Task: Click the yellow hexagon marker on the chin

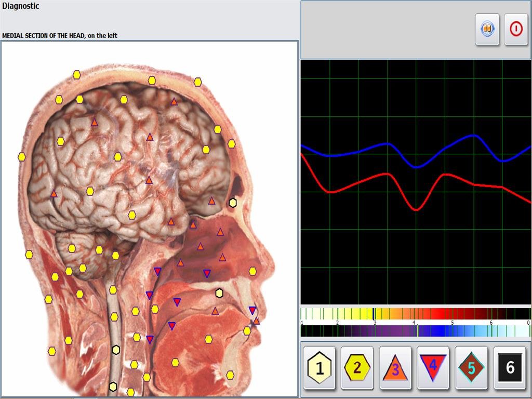Action: (230, 375)
